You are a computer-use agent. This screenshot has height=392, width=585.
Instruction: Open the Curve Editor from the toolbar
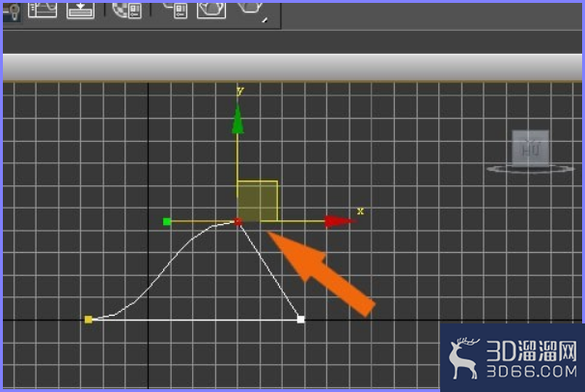pyautogui.click(x=42, y=10)
